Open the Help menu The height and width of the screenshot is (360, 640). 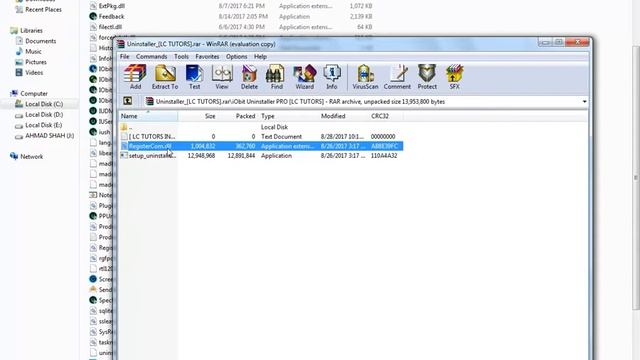(260, 57)
